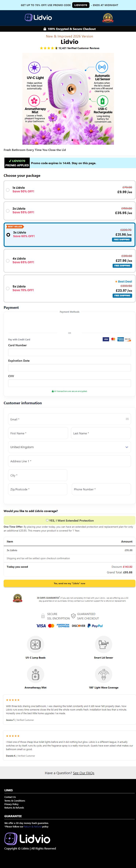
Task: Click the Expiration Date field
Action: point(70,368)
